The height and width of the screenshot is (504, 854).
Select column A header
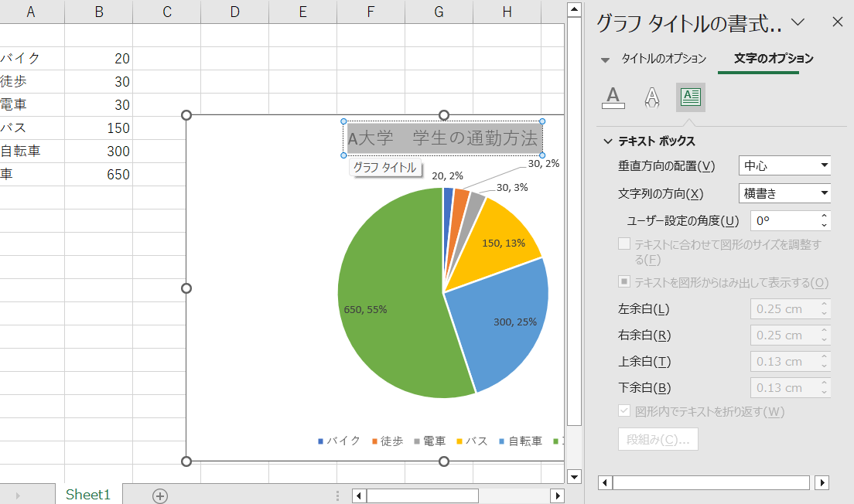click(31, 12)
